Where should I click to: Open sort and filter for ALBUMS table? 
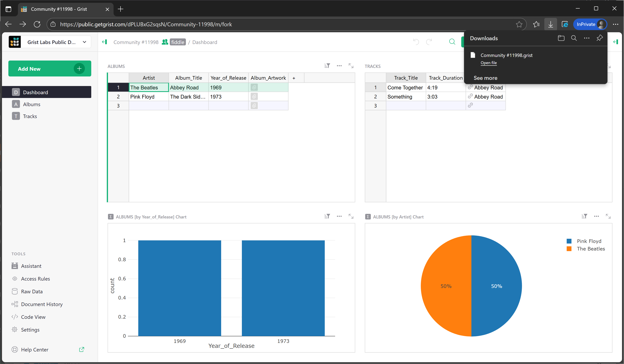tap(327, 66)
